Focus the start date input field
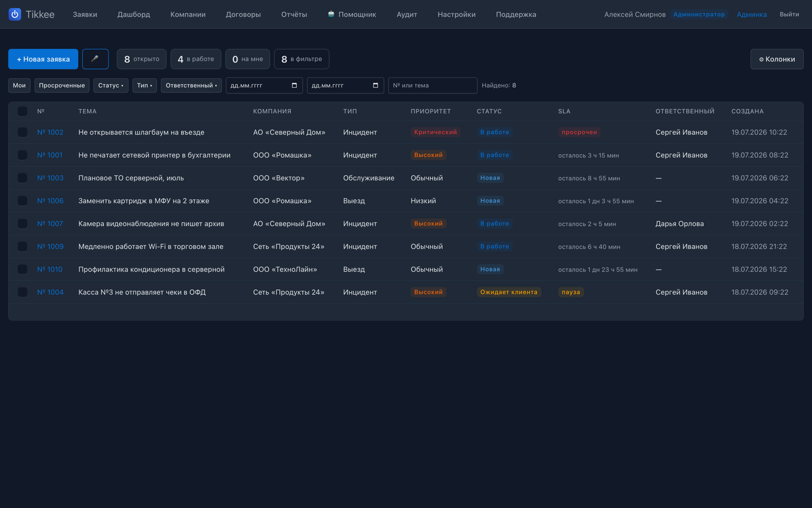812x508 pixels. 264,85
